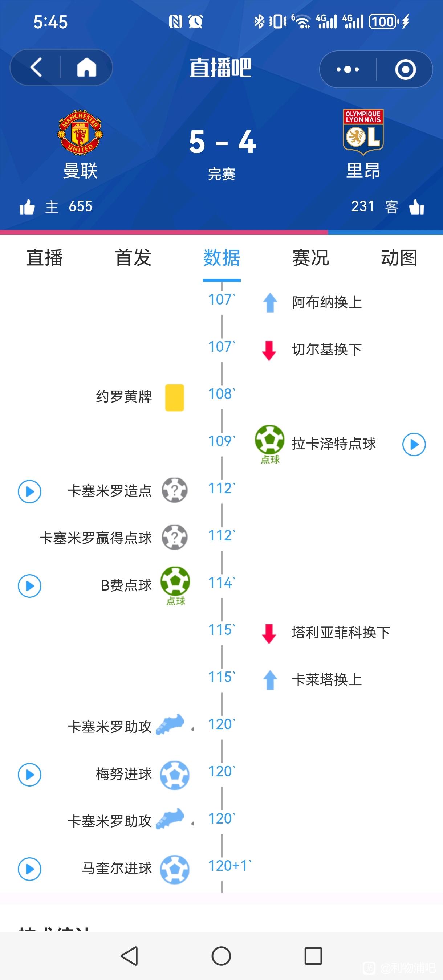Screen dimensions: 443x980
Task: Go to mini program home icon
Action: click(x=87, y=68)
